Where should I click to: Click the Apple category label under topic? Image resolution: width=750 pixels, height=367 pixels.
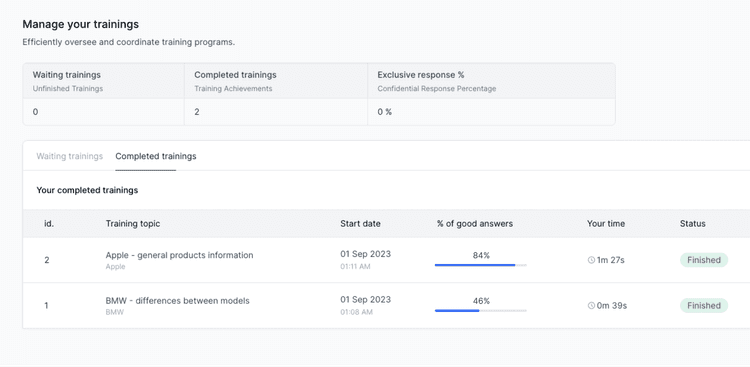(x=115, y=267)
